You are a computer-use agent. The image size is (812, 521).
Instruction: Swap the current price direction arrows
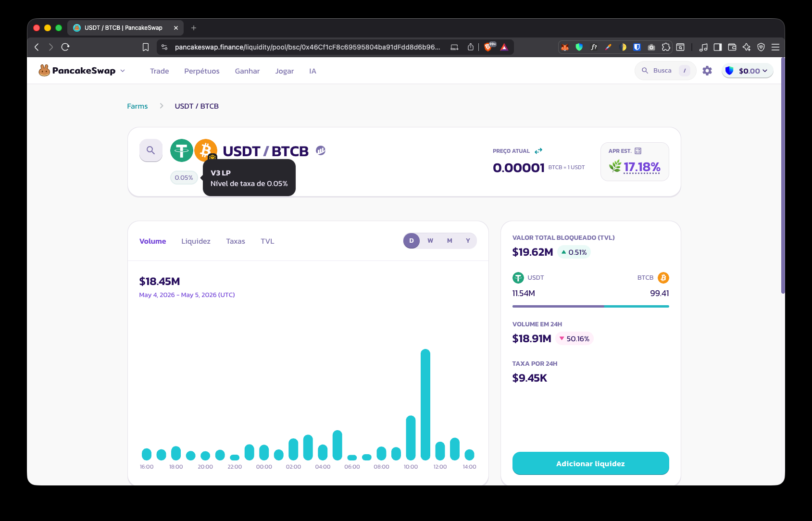[538, 151]
